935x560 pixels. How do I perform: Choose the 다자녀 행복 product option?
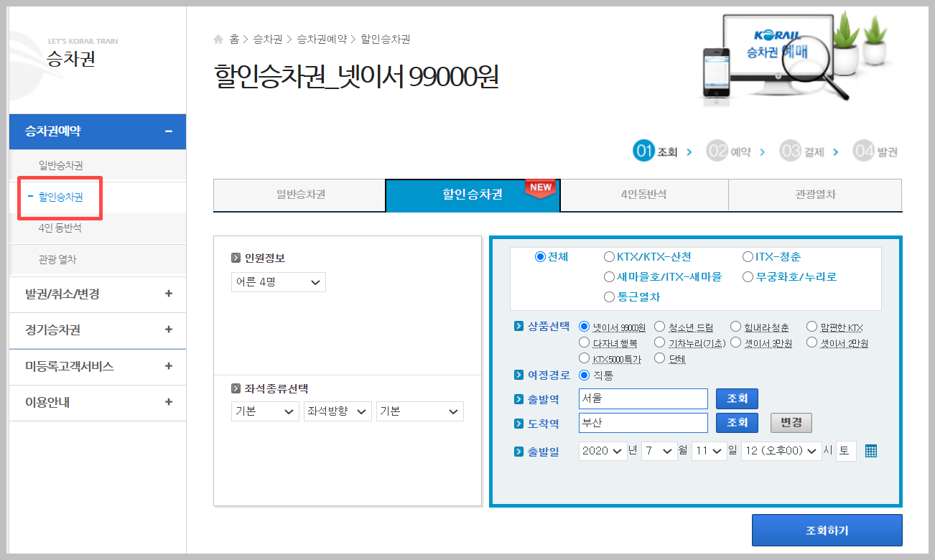coord(584,342)
